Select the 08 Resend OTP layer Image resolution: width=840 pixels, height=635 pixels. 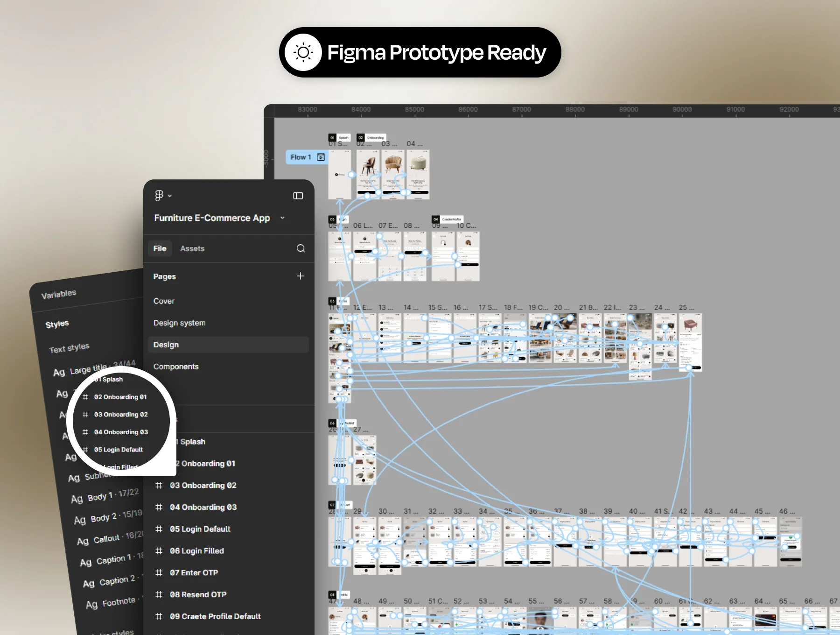tap(198, 594)
